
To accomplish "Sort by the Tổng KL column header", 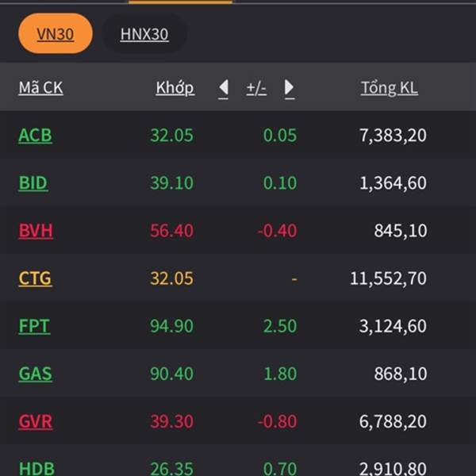I will pos(390,88).
